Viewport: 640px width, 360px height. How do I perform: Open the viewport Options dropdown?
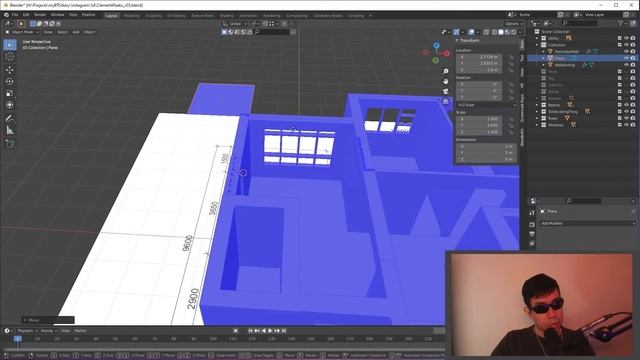click(x=513, y=24)
